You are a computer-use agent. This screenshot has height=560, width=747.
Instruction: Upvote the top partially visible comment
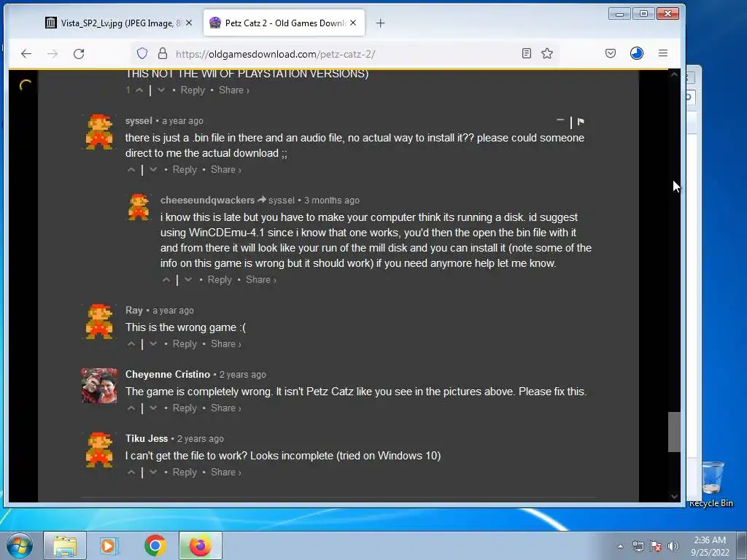[139, 90]
